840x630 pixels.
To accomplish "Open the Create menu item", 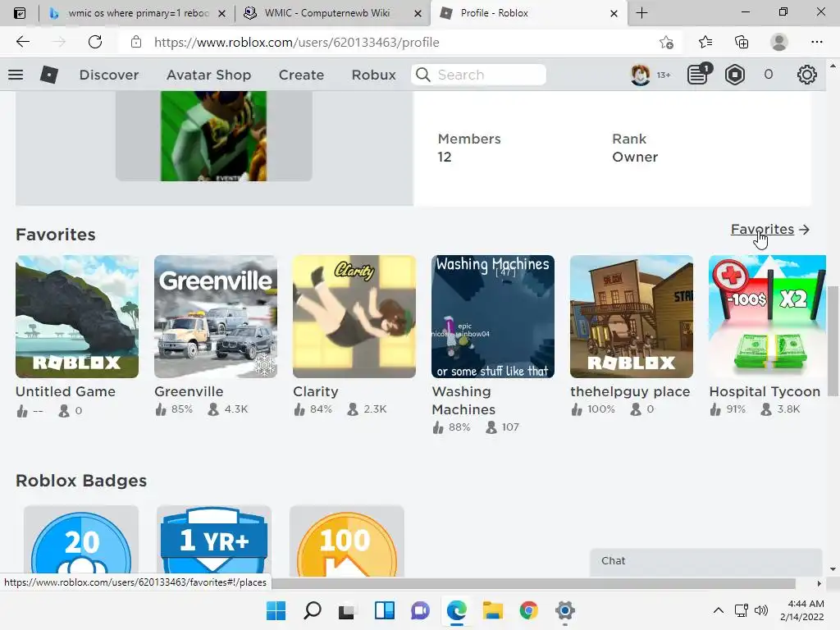I will 301,75.
